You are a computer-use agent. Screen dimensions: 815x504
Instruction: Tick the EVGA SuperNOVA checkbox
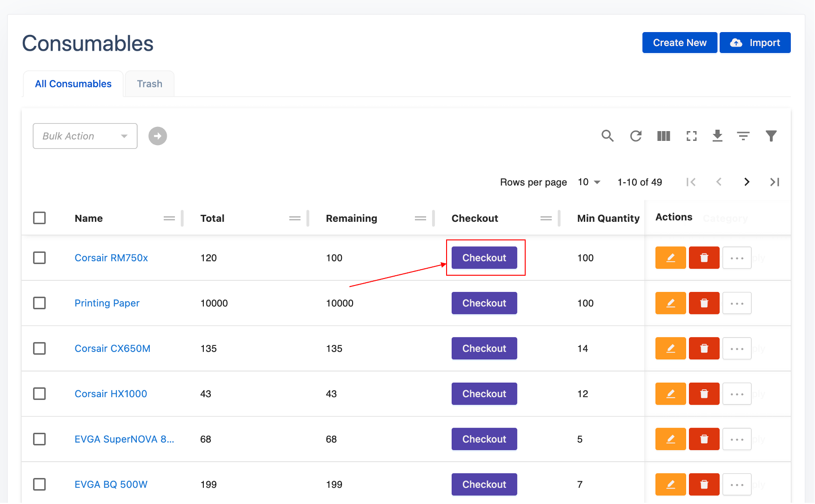[40, 439]
